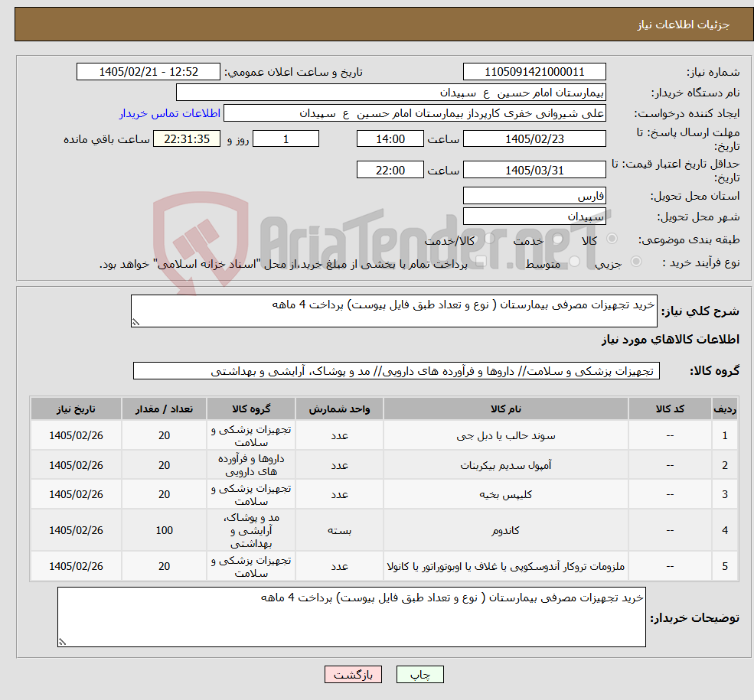Click the request creator name field
The height and width of the screenshot is (700, 754).
414,113
